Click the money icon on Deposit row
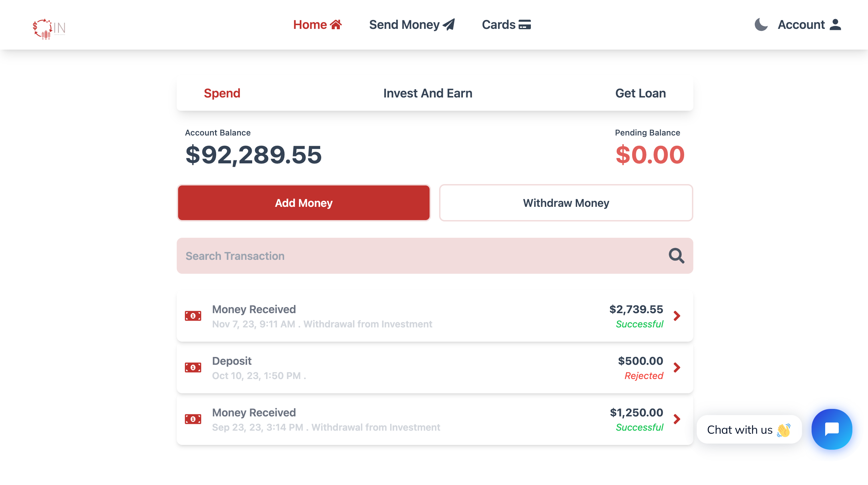Viewport: 868px width, 485px height. (x=194, y=367)
